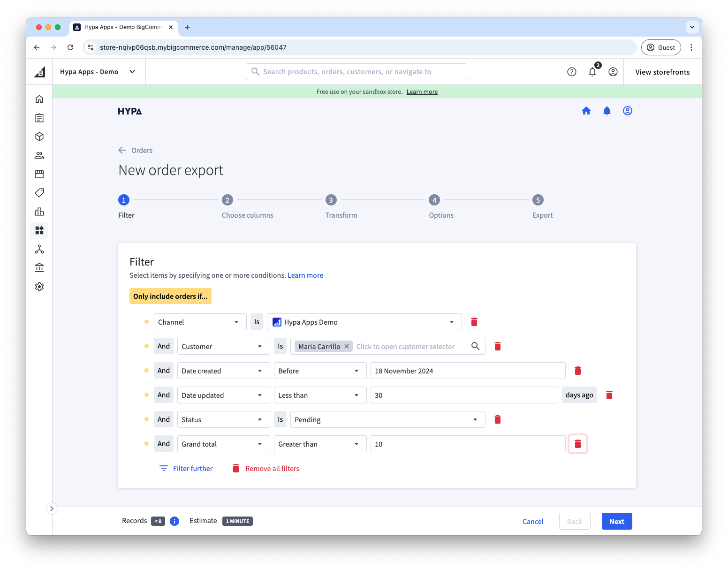Open help via the question mark icon
This screenshot has width=728, height=570.
571,71
